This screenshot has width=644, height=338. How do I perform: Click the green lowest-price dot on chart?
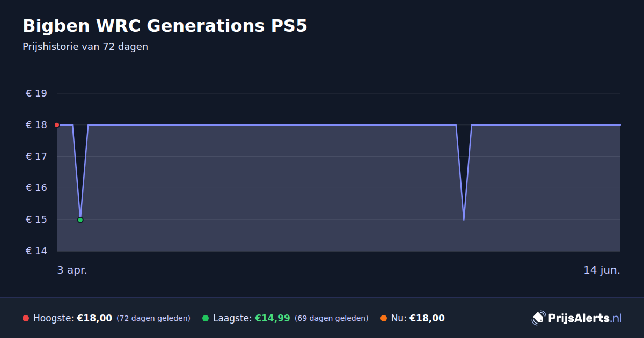pyautogui.click(x=80, y=219)
